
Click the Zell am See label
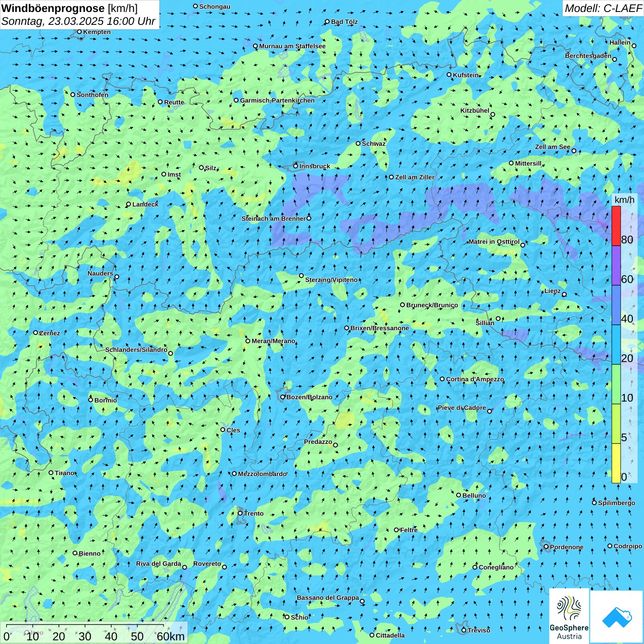tap(552, 147)
